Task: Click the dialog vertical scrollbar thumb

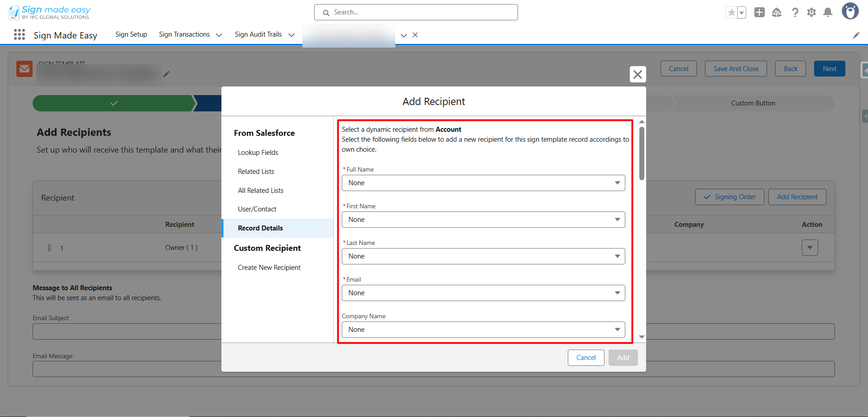Action: click(x=642, y=153)
